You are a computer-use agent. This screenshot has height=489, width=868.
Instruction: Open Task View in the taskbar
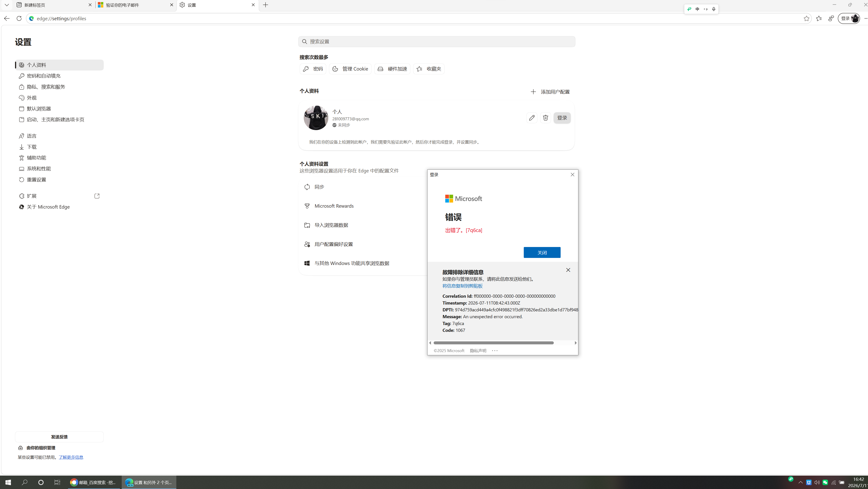[x=57, y=482]
